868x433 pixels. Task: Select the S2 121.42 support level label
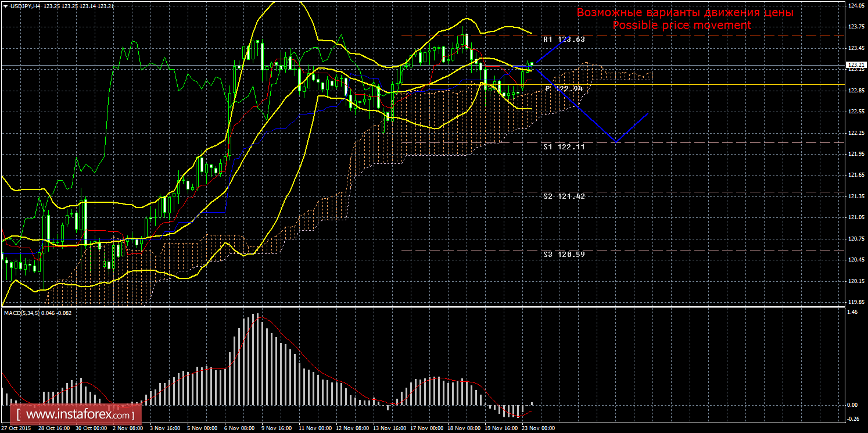(x=564, y=196)
